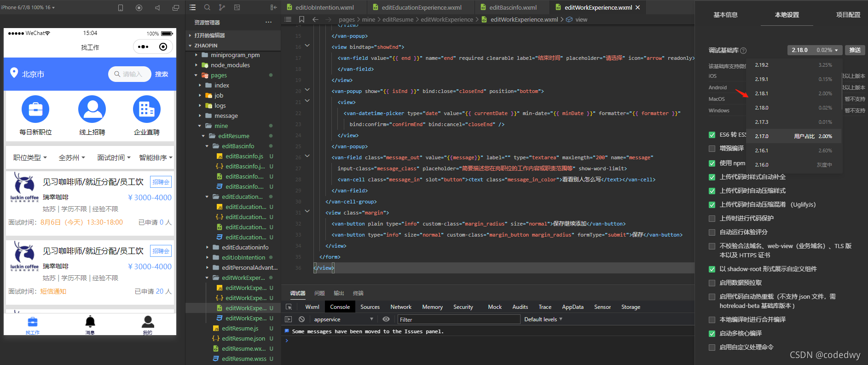Toggle the console sidebar panel icon

pos(289,319)
